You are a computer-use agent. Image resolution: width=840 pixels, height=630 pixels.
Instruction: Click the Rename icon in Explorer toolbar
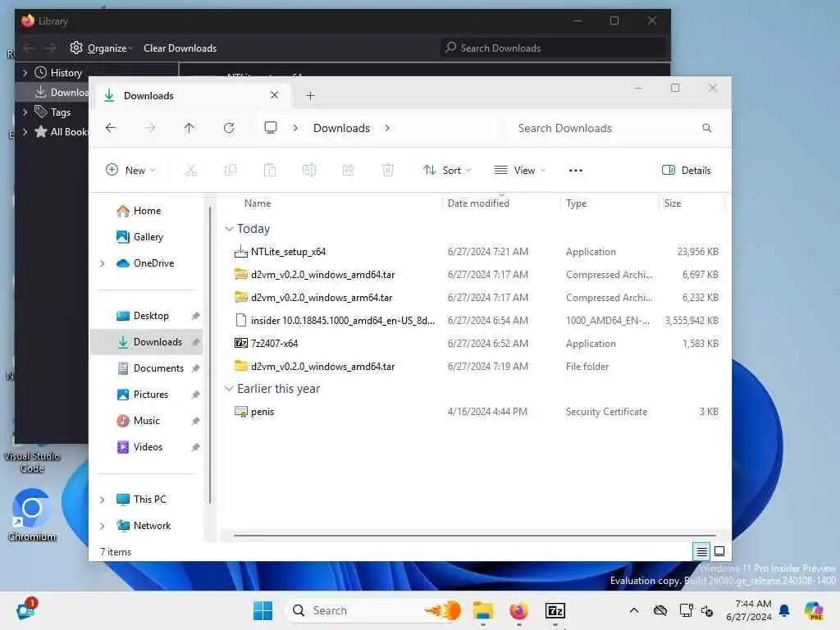[309, 171]
